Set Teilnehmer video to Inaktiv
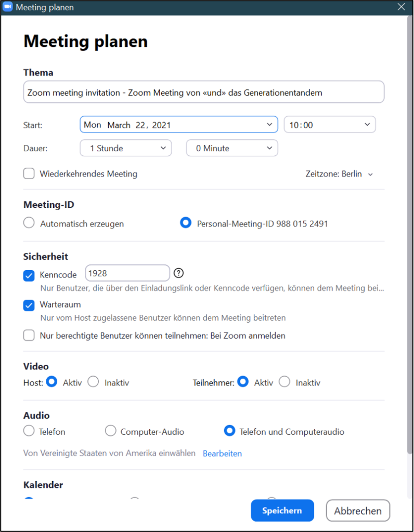414x532 pixels. point(284,382)
